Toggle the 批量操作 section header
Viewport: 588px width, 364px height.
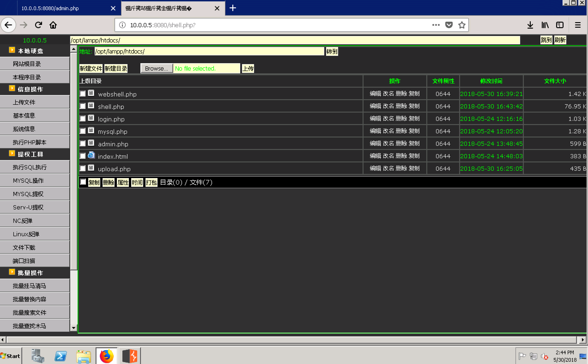30,272
